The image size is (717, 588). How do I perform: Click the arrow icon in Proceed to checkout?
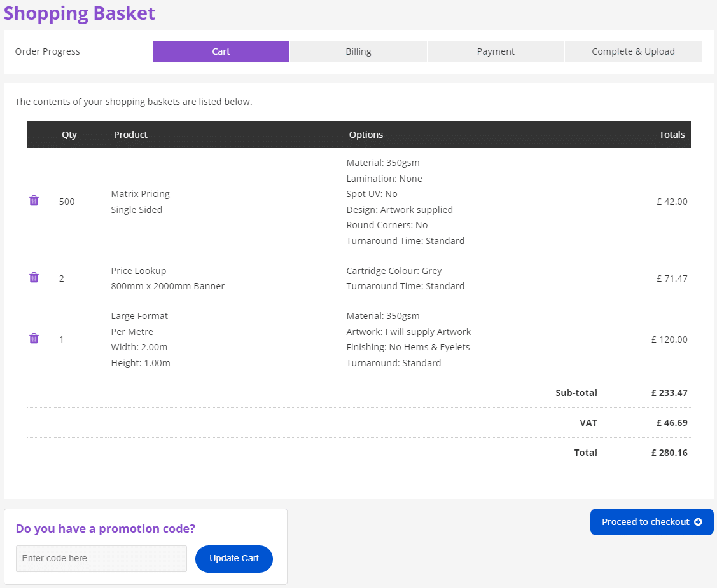pos(698,522)
